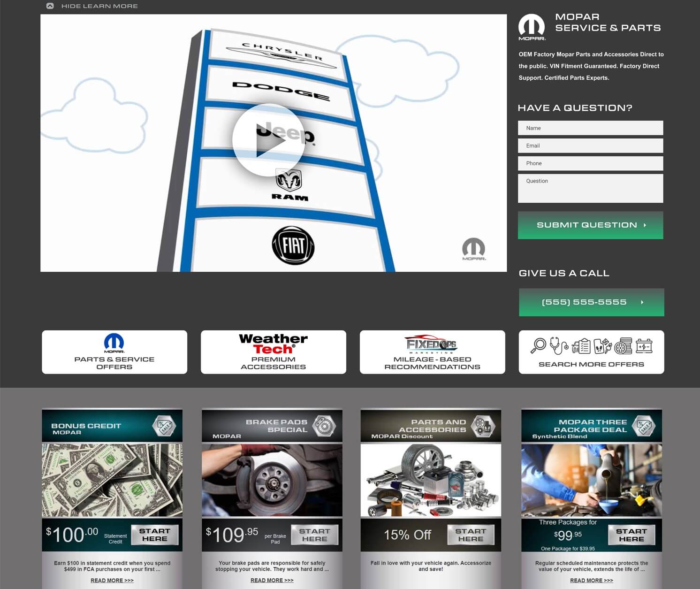Call the (555) 555-5555 phone button
This screenshot has width=700, height=589.
tap(591, 302)
